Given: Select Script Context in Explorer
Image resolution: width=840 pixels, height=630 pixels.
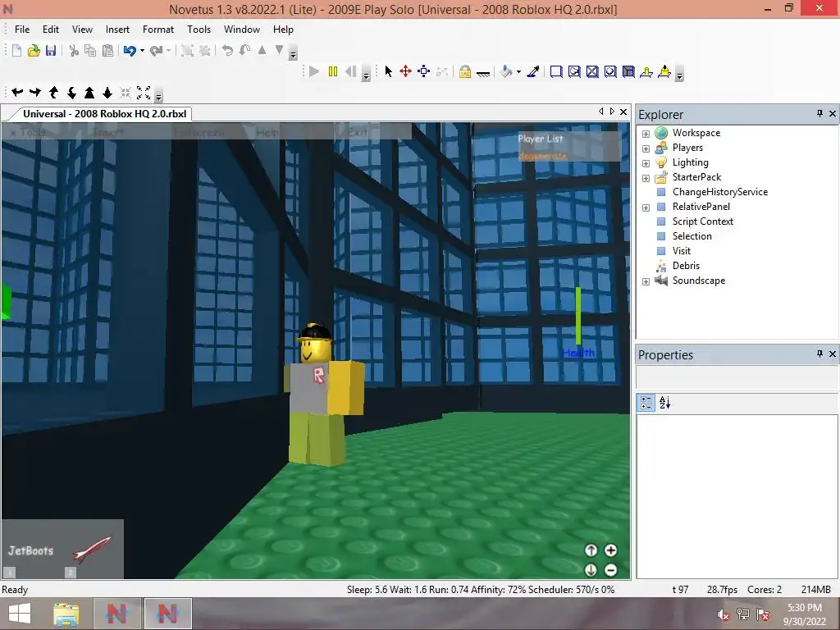Looking at the screenshot, I should click(702, 221).
